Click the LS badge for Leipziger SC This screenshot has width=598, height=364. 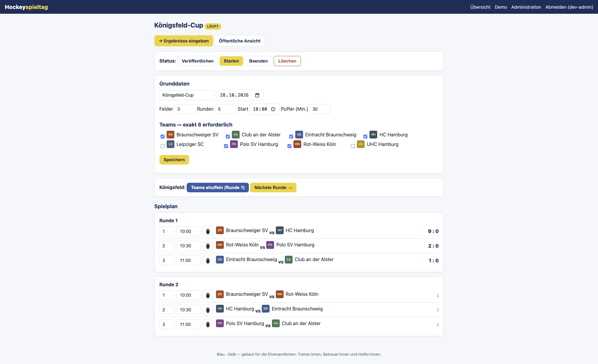tap(171, 144)
